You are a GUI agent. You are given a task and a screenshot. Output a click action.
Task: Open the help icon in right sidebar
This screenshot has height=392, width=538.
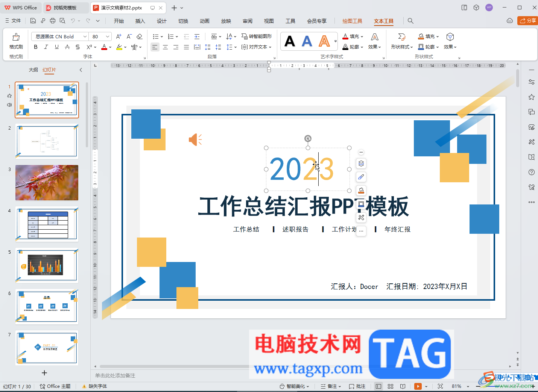532,172
